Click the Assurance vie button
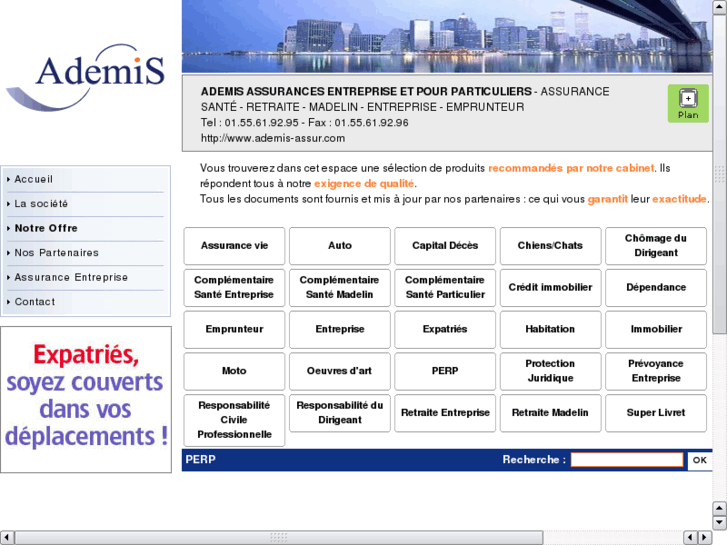This screenshot has height=545, width=727. pyautogui.click(x=234, y=246)
